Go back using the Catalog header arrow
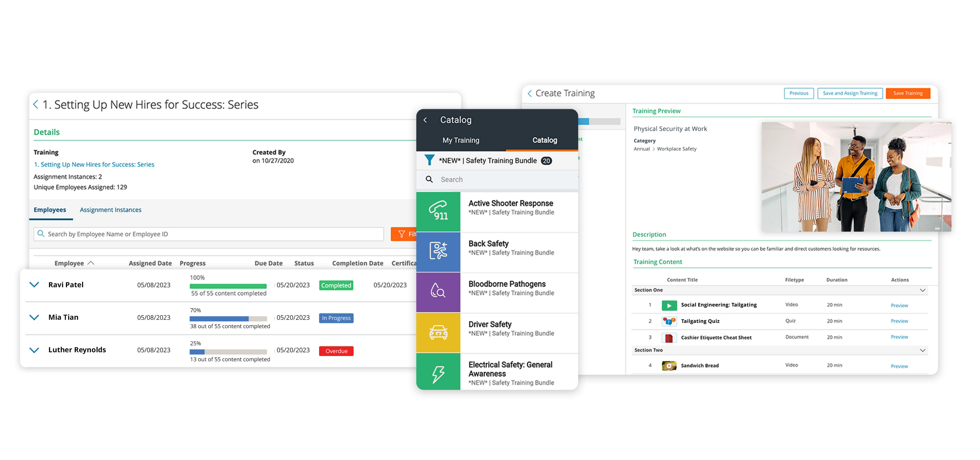Image resolution: width=980 pixels, height=460 pixels. point(425,120)
